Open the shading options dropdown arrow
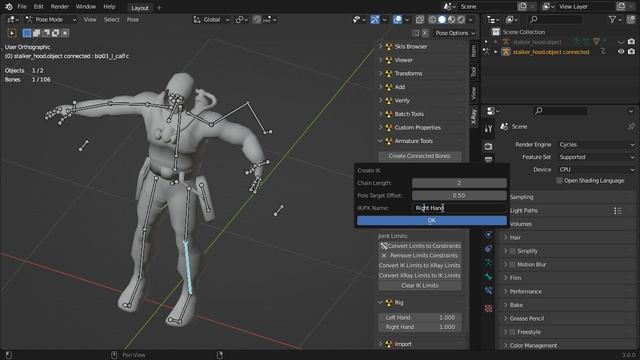 pos(471,20)
